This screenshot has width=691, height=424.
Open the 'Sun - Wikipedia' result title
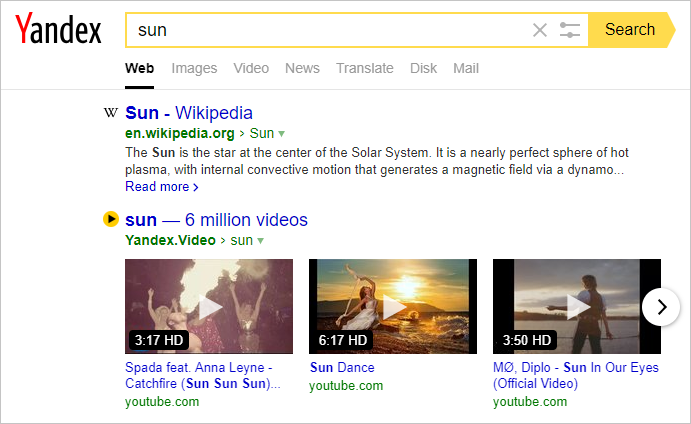point(189,113)
